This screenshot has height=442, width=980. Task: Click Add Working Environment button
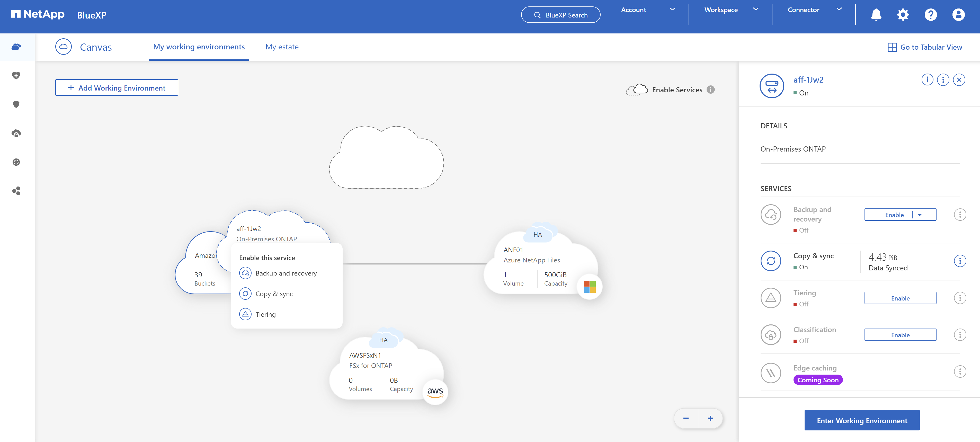point(117,87)
